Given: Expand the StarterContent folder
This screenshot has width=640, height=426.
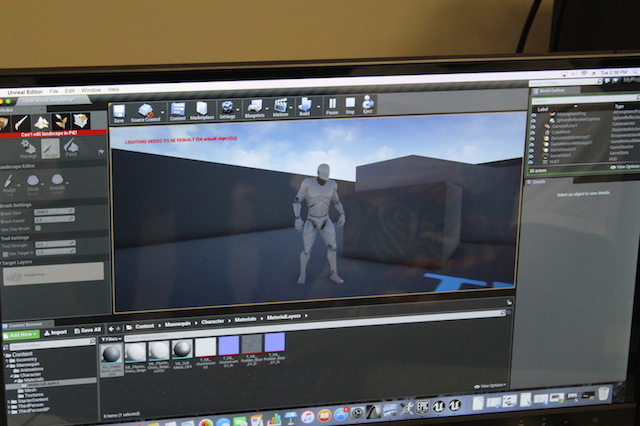Looking at the screenshot, I should pos(9,401).
